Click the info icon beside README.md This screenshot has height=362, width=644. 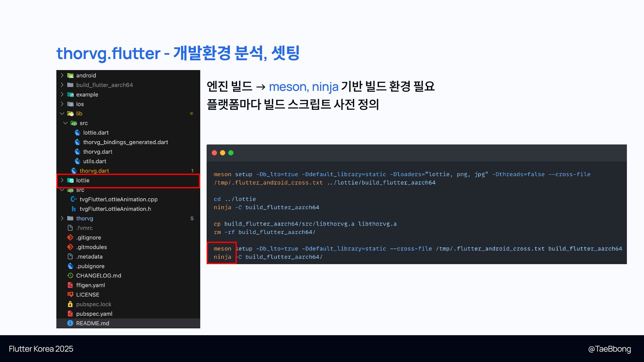click(70, 323)
